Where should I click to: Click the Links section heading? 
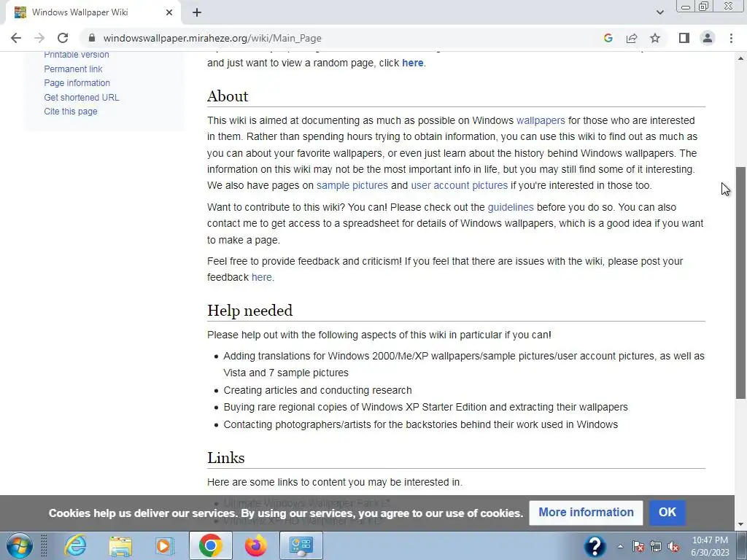[226, 458]
